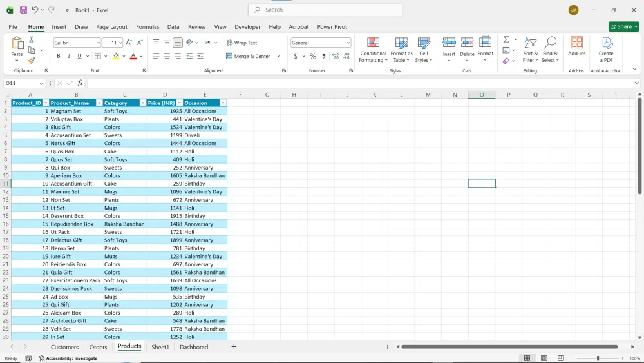This screenshot has height=363, width=644.
Task: Click the Top Align icon
Action: (156, 43)
